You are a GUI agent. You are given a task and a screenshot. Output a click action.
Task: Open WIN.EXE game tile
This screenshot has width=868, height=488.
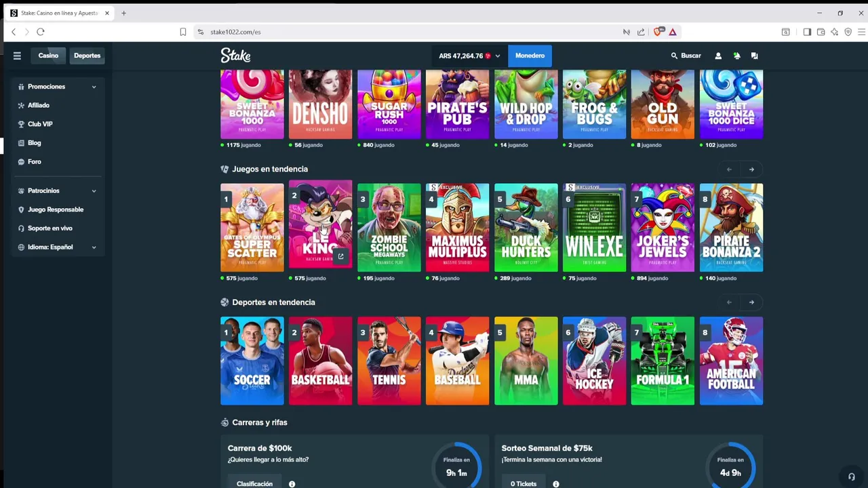595,228
